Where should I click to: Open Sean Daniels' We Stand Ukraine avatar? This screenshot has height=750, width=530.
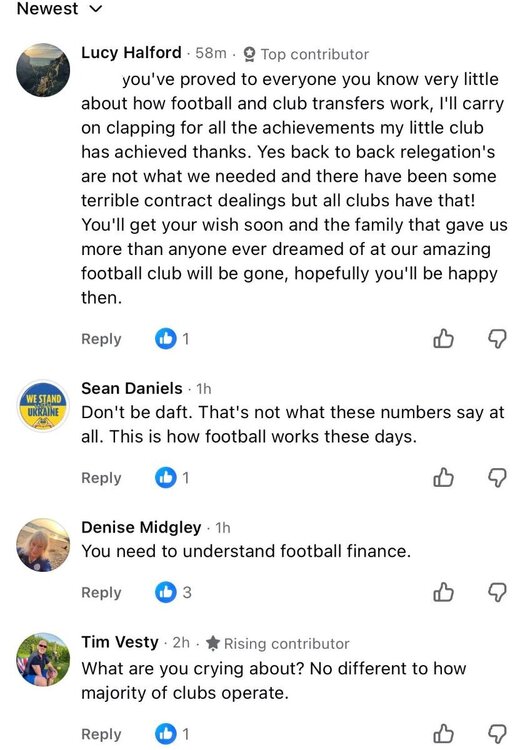43,406
